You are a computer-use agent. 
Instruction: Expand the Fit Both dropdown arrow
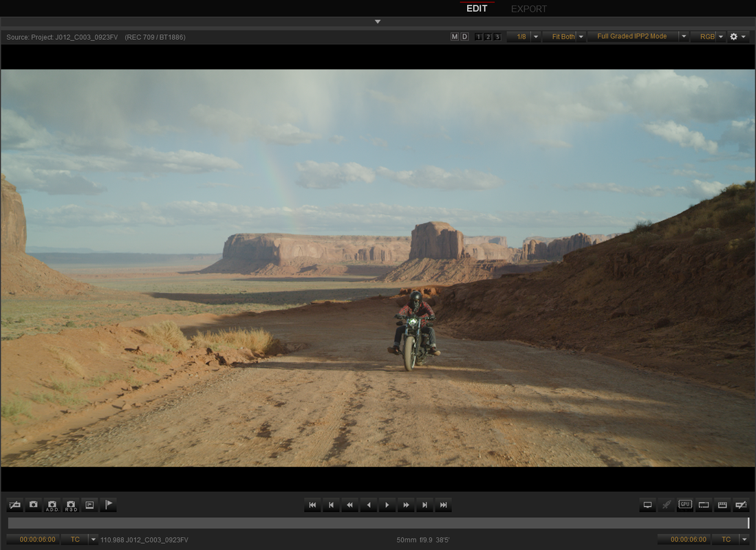[581, 36]
